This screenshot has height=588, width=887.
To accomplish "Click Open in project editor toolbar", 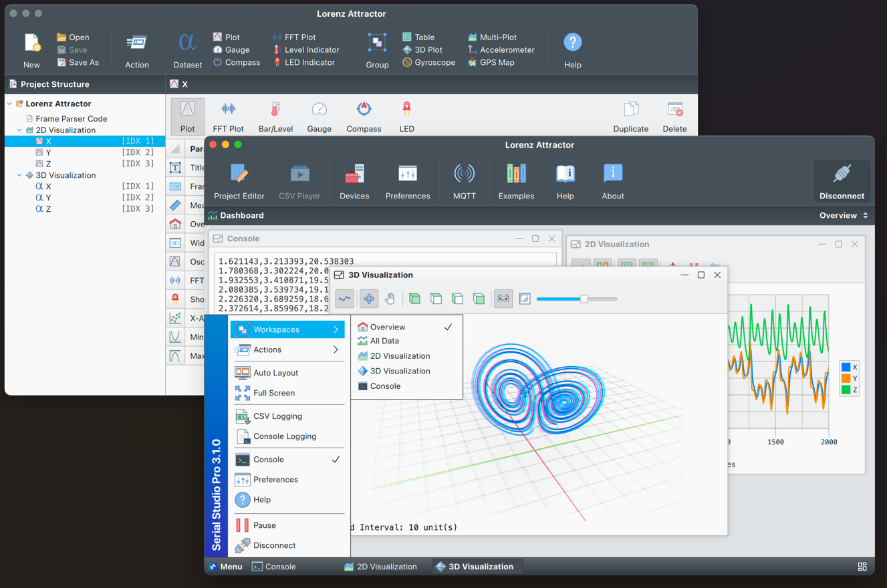I will (x=73, y=37).
